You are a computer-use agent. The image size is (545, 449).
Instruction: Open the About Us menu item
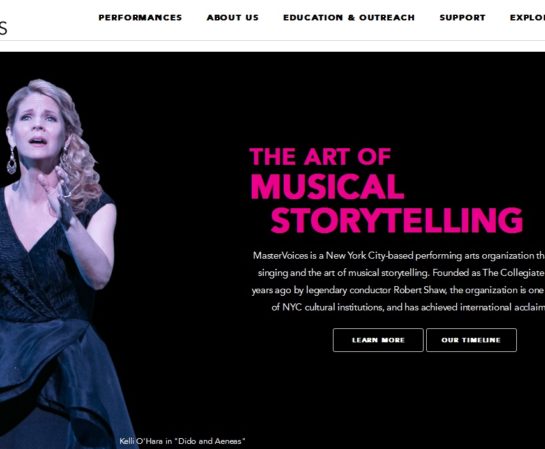tap(233, 17)
